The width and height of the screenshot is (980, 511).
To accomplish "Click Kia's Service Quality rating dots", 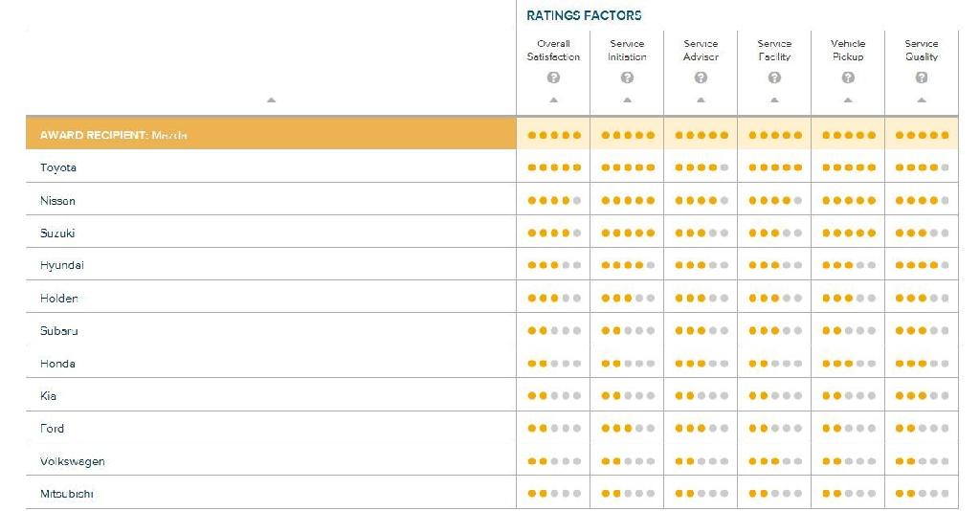I will pos(922,395).
